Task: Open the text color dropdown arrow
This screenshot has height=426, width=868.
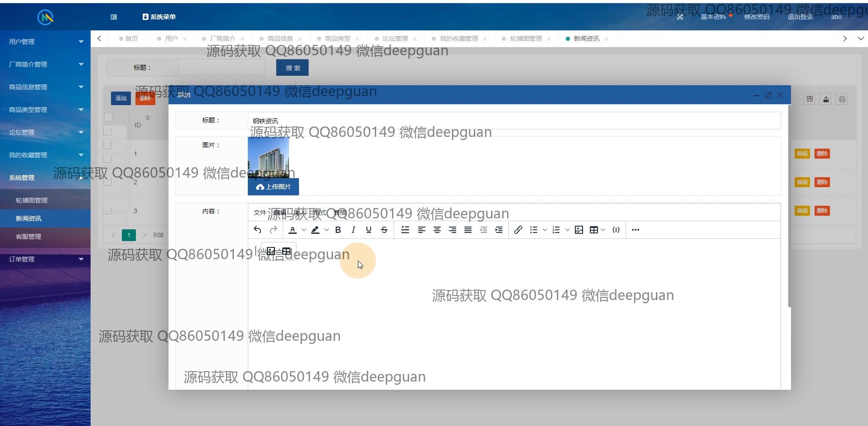Action: [304, 230]
